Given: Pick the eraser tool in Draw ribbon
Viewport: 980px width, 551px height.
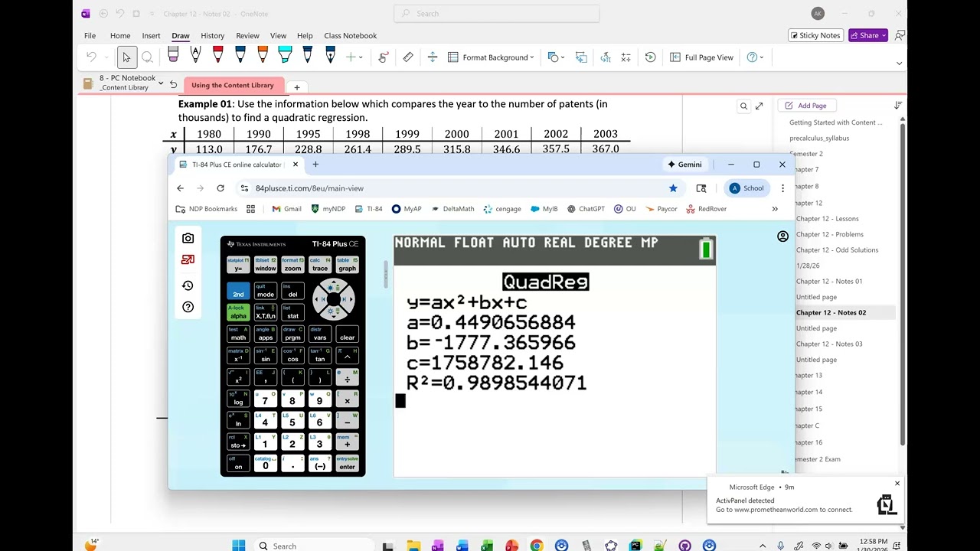Looking at the screenshot, I should pos(173,56).
